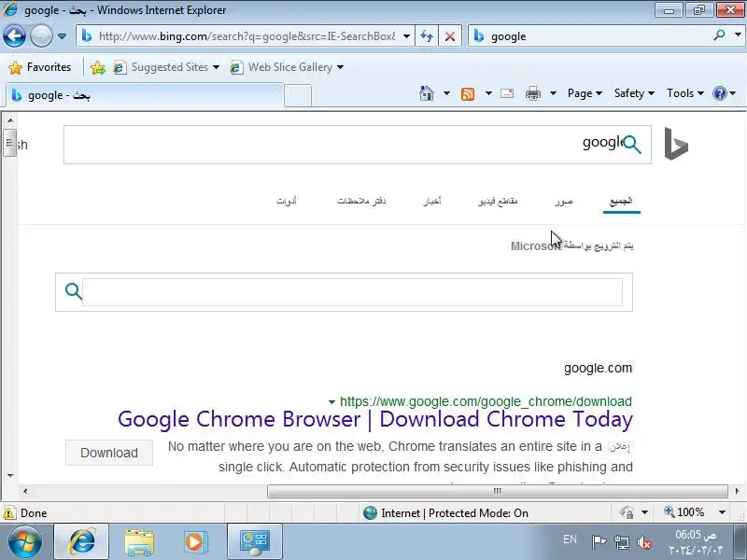Click the Print icon
Screen dimensions: 747x560
coord(532,93)
